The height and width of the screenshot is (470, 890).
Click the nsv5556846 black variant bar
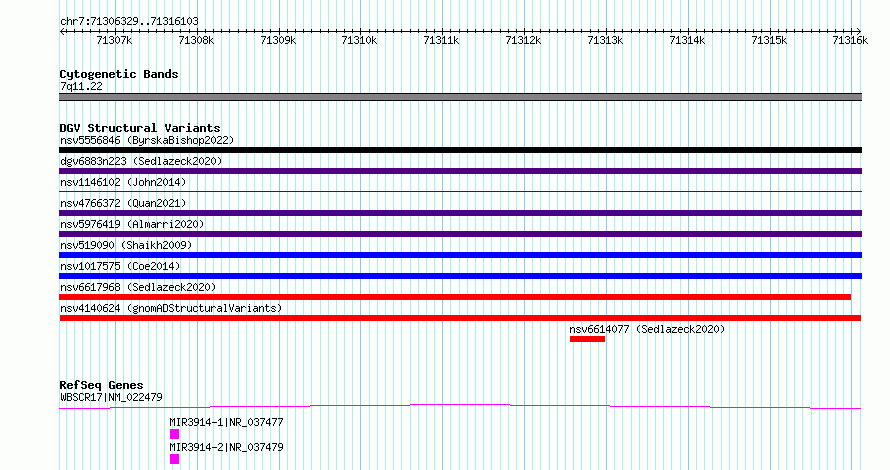(x=460, y=150)
